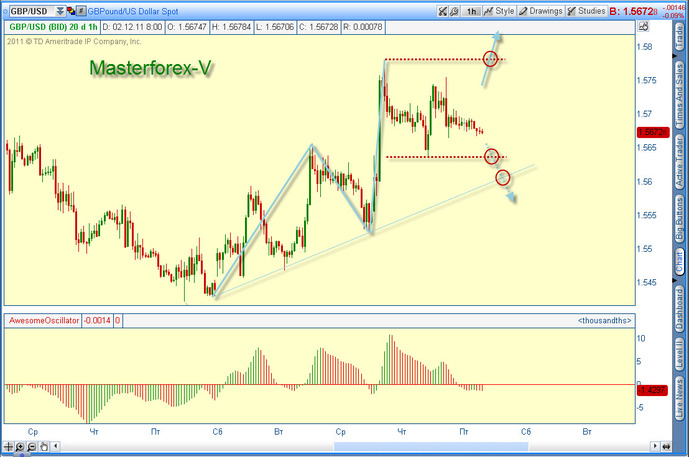
Task: Click the scissors tools icon in toolbar
Action: (442, 11)
